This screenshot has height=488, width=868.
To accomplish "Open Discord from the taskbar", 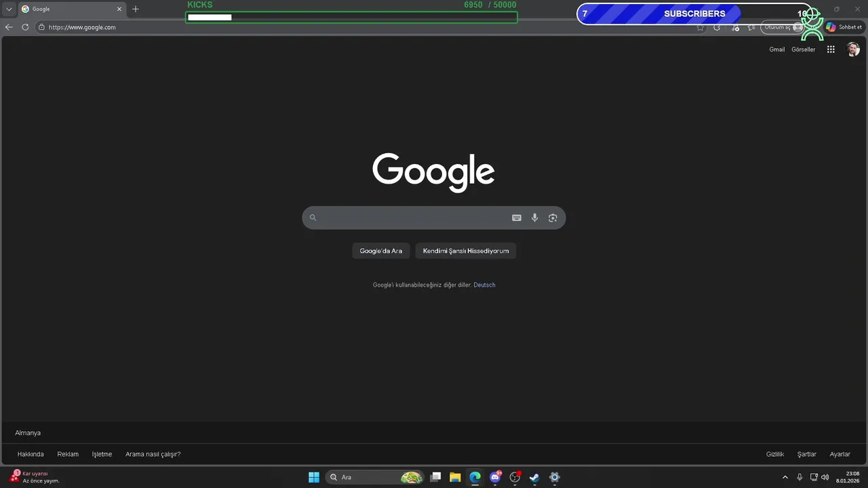I will coord(495,477).
